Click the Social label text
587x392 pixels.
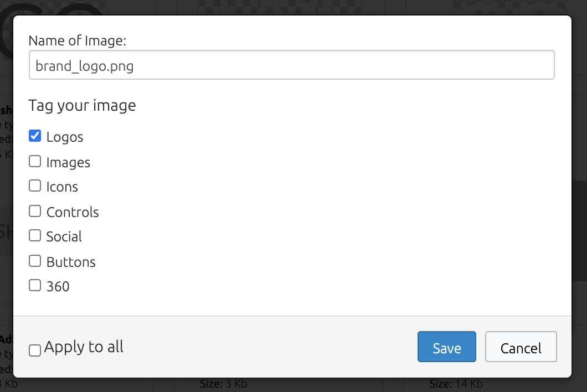(64, 236)
